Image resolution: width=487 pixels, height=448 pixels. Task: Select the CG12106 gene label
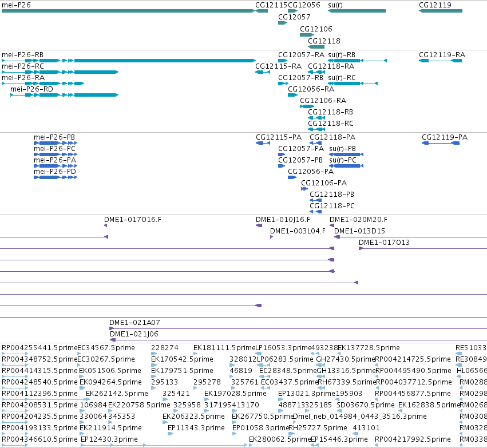pos(316,29)
